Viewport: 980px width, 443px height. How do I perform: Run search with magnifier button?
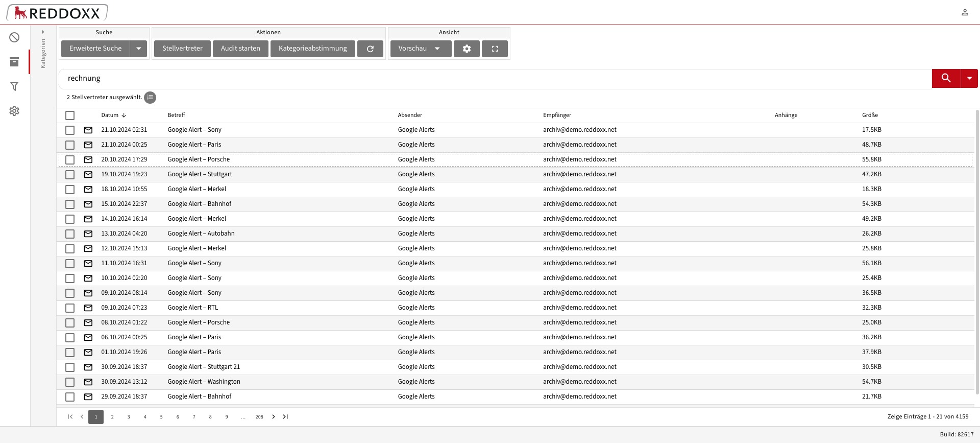pos(946,78)
